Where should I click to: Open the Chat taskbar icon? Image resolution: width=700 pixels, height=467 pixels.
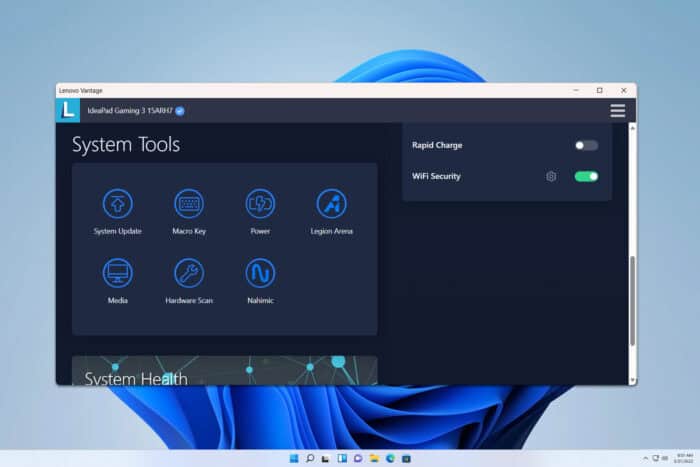pos(358,459)
